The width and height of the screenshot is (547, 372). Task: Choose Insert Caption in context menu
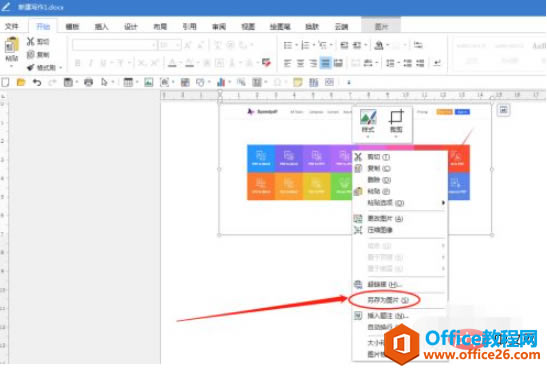388,316
